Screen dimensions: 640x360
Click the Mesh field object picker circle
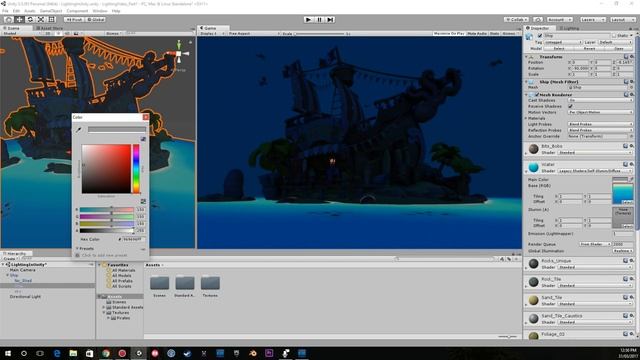coord(631,87)
